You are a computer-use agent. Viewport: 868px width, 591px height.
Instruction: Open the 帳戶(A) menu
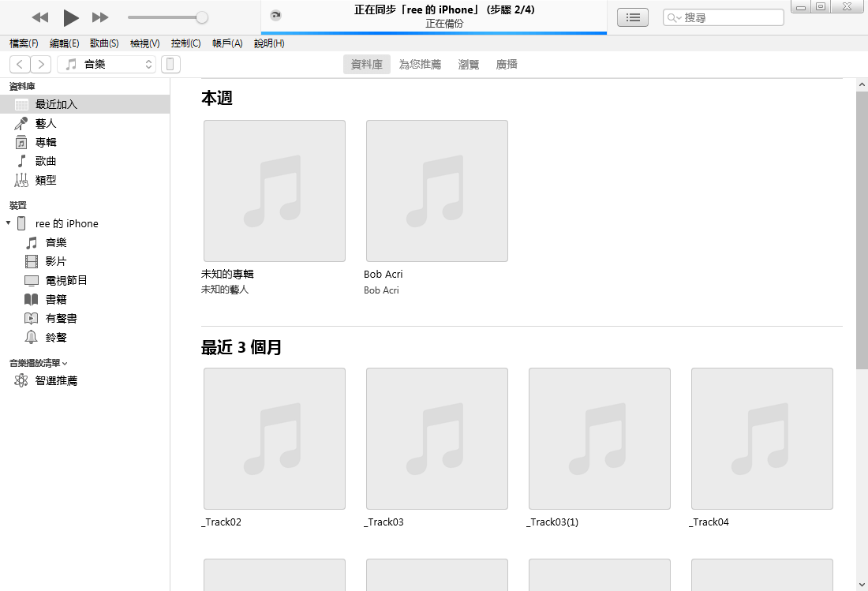click(227, 43)
